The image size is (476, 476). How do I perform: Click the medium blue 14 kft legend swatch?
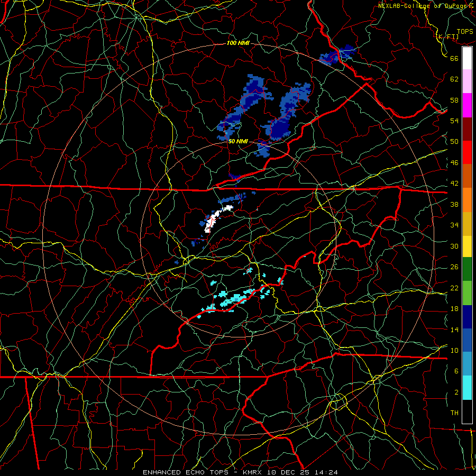point(467,340)
